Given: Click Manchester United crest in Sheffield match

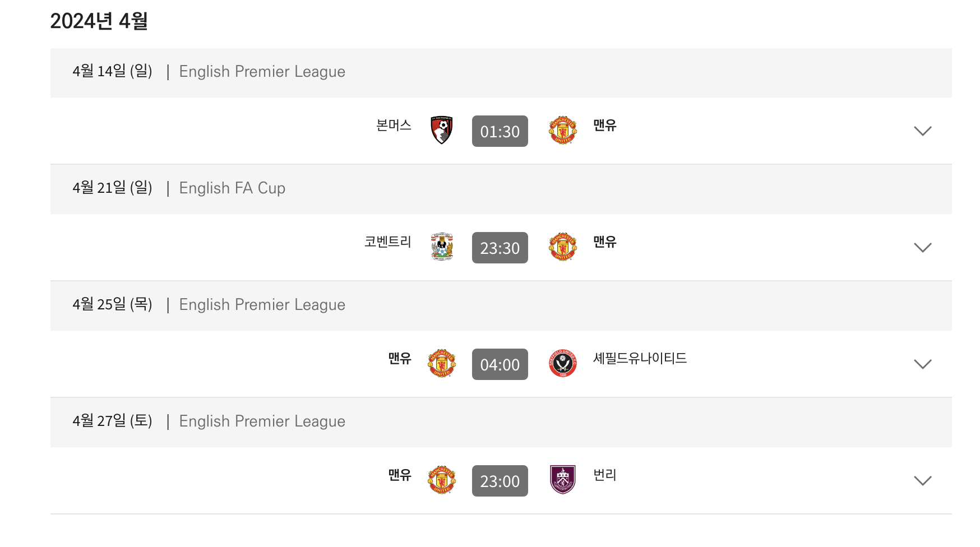Looking at the screenshot, I should point(442,364).
